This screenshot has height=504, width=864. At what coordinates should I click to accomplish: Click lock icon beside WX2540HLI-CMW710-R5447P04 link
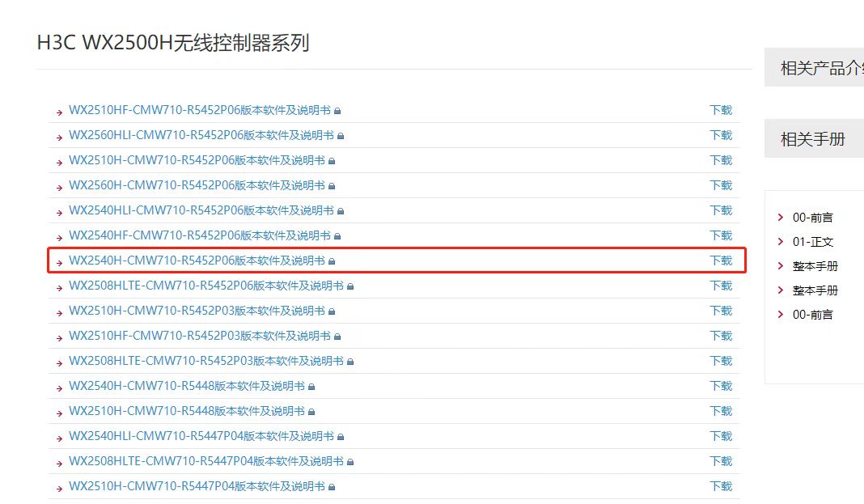pos(341,437)
